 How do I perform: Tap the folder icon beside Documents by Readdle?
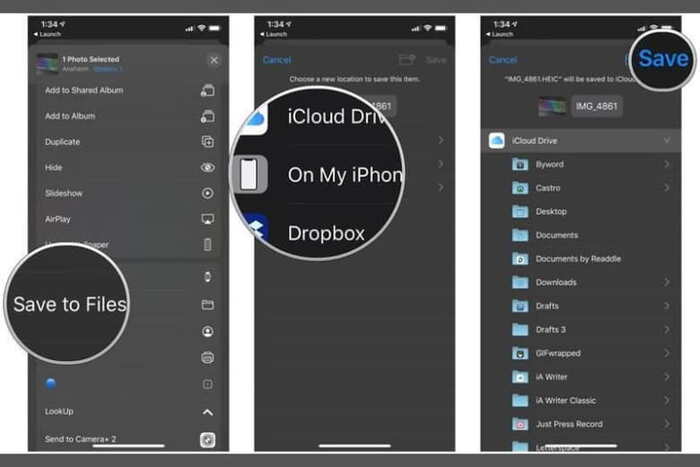pyautogui.click(x=520, y=259)
